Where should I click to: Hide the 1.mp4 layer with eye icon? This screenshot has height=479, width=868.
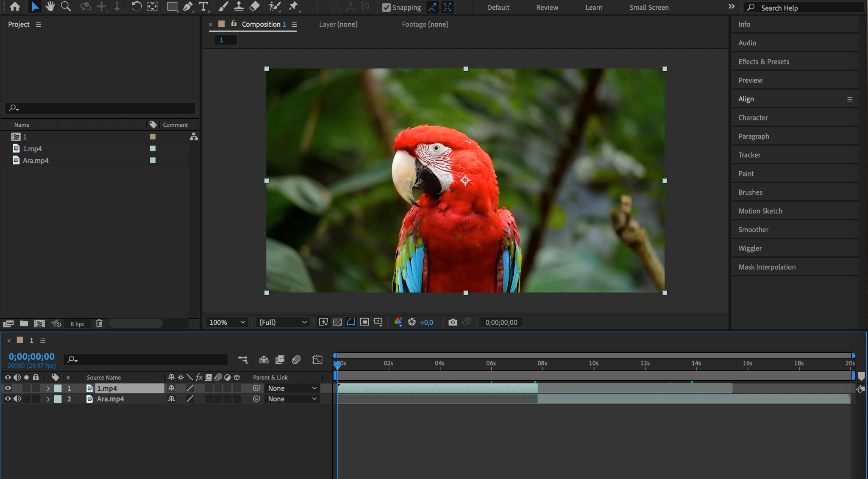8,388
